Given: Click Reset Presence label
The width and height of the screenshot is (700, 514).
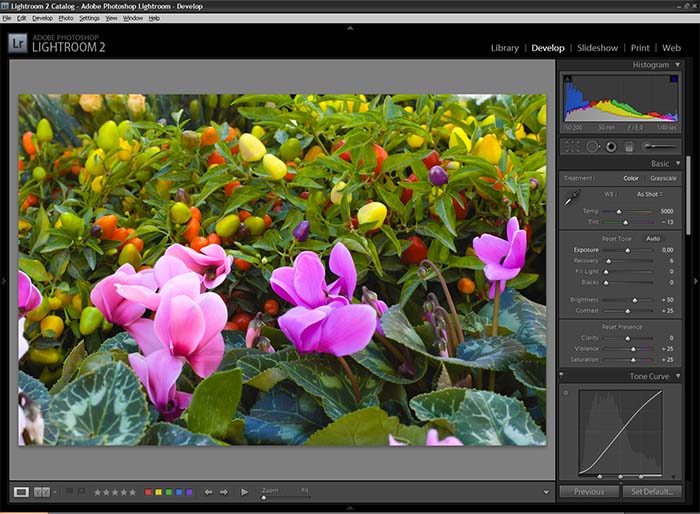Looking at the screenshot, I should pos(621,327).
